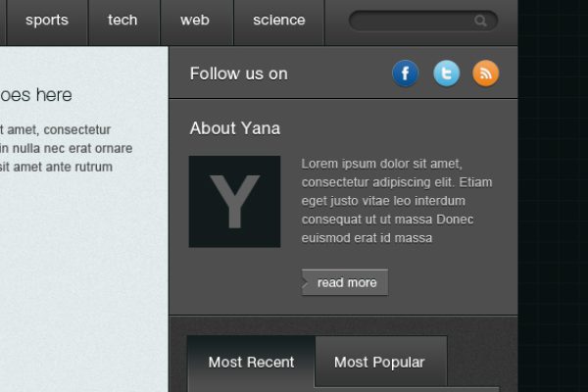This screenshot has height=392, width=588.
Task: Go to the sports menu item
Action: 46,21
